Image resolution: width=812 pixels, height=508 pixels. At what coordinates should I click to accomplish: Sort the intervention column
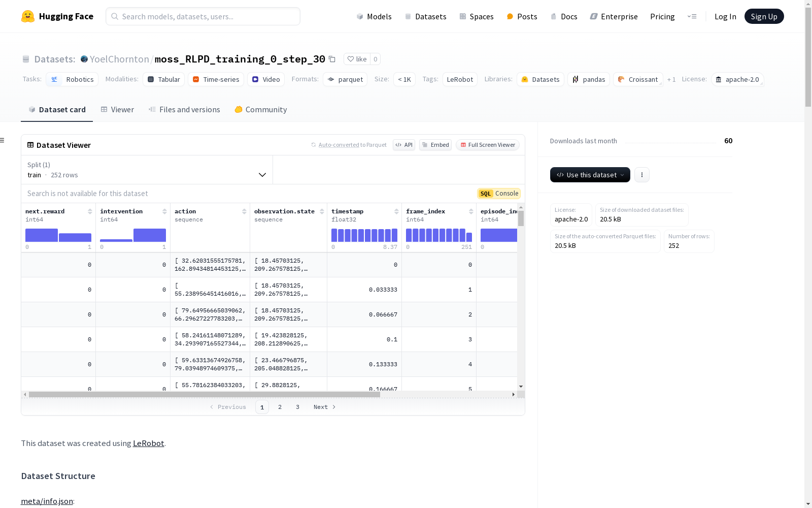[164, 211]
